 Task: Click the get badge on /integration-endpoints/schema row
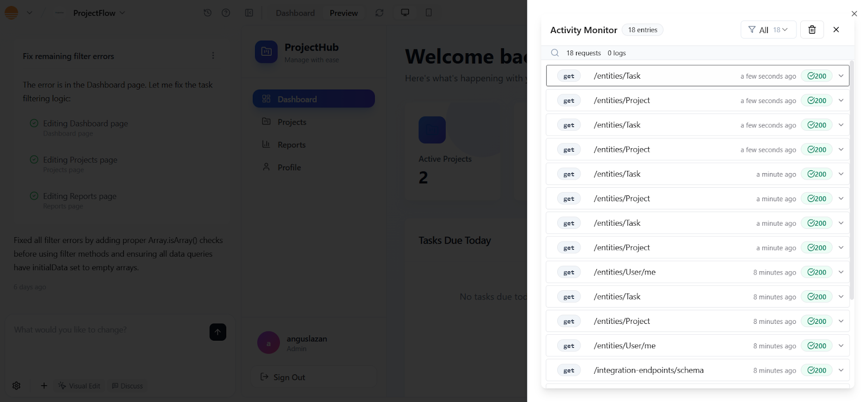569,371
